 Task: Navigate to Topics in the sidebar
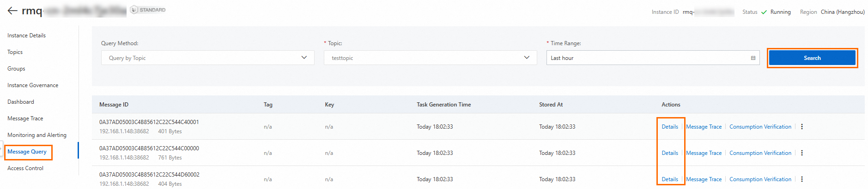pos(15,52)
